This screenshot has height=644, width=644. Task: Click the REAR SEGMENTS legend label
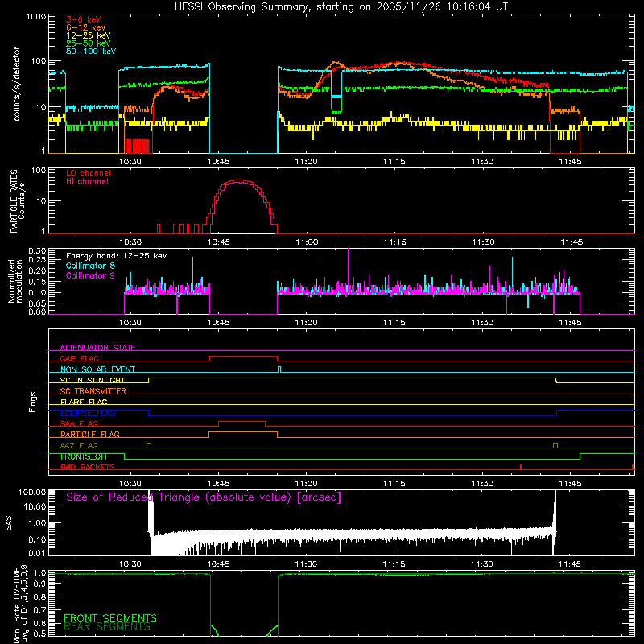tap(107, 627)
